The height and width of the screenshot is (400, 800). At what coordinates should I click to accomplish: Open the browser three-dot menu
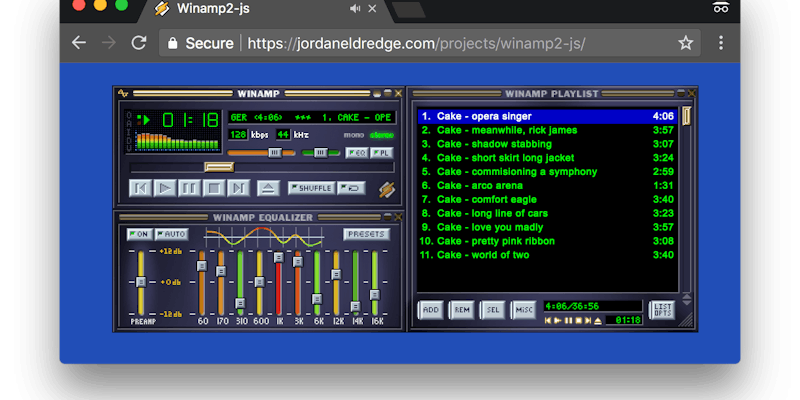point(721,43)
